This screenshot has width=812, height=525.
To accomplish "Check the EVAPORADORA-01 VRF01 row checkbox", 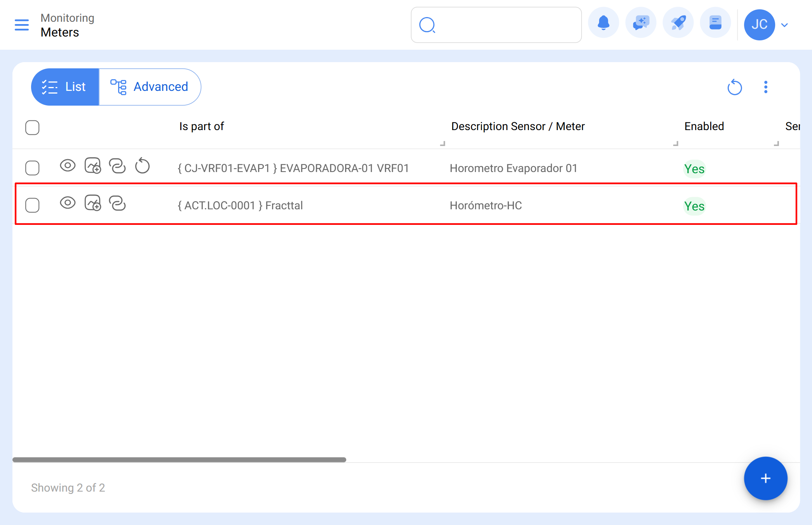I will (x=32, y=168).
